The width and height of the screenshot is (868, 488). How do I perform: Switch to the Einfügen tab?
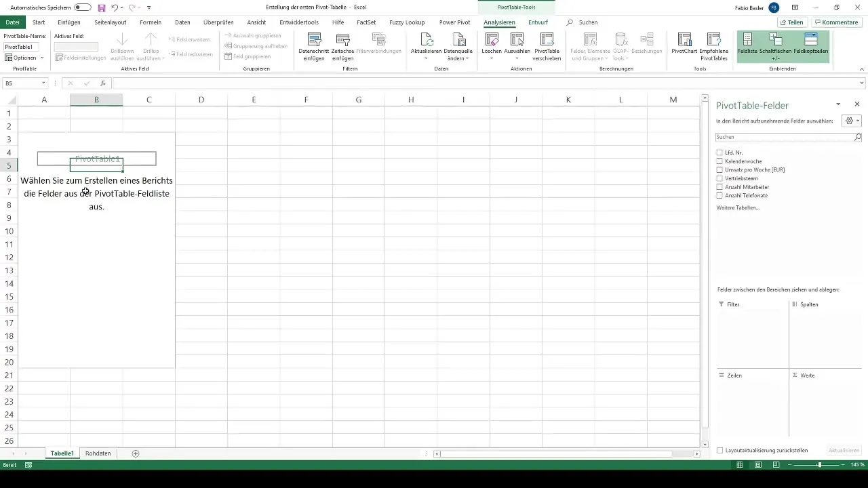[x=69, y=22]
